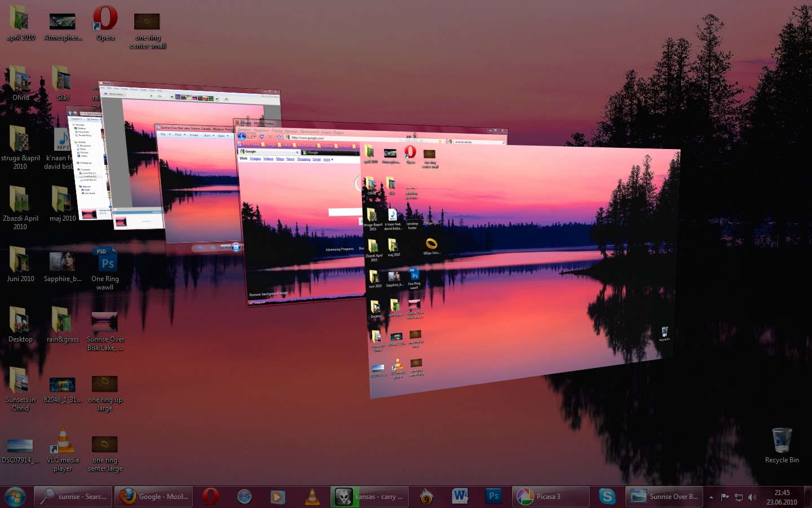Click Picasa's next photo arrow

click(217, 99)
